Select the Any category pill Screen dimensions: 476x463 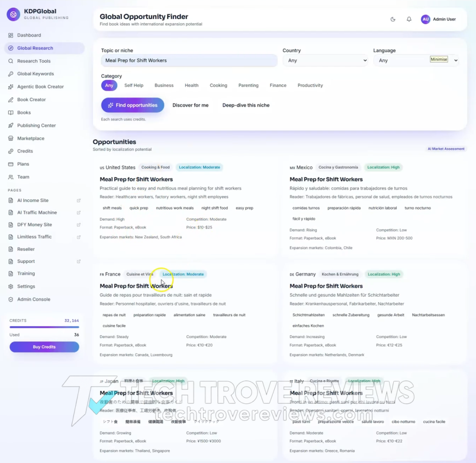click(x=109, y=85)
